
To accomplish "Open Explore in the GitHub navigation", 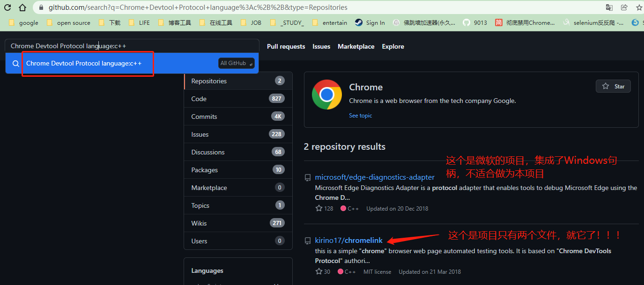I will point(392,46).
